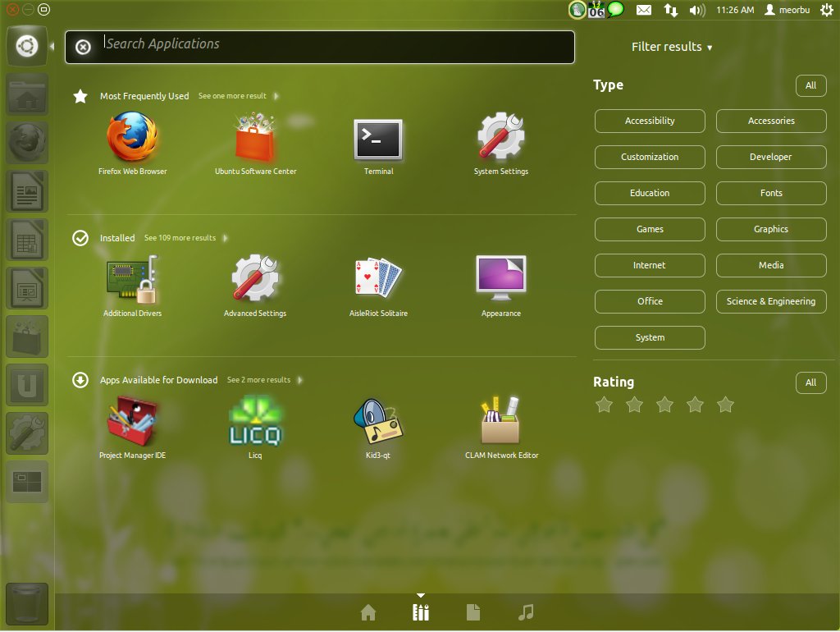Toggle the Media type filter
840x632 pixels.
point(771,265)
